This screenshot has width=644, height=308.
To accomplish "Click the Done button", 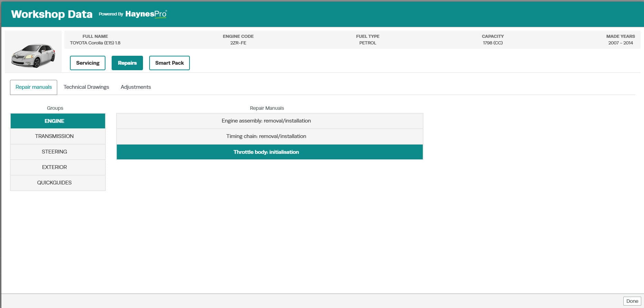I will click(632, 301).
